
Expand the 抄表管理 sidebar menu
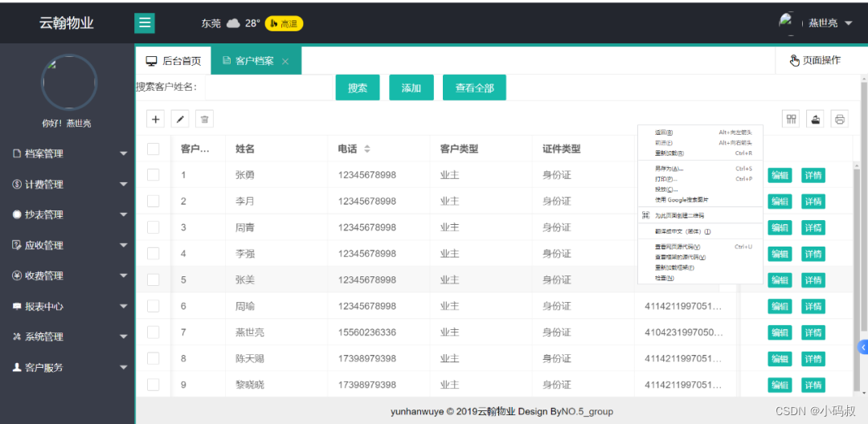click(x=68, y=214)
